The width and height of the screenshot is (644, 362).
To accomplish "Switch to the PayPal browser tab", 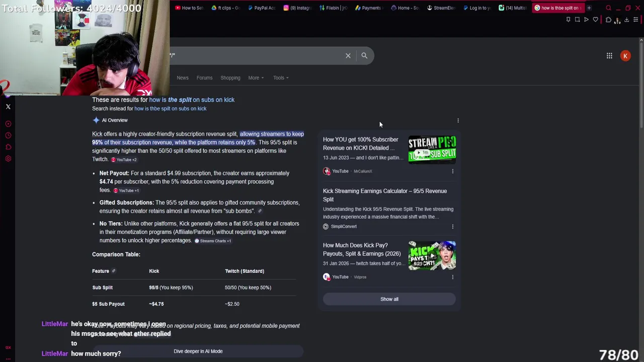I will point(262,8).
